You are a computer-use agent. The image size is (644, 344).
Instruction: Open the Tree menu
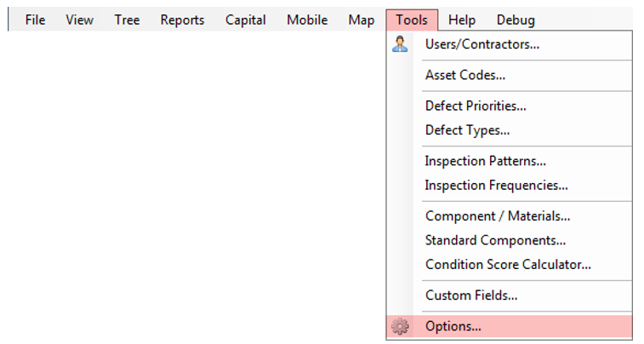[x=127, y=20]
